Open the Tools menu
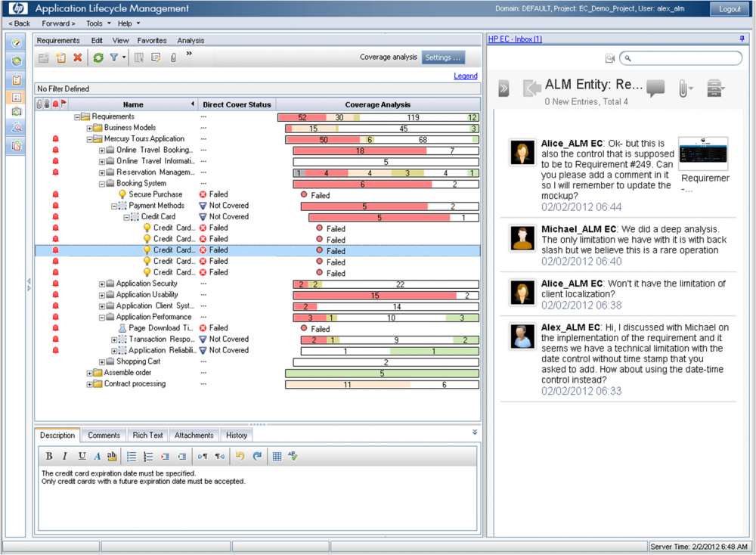756x555 pixels. [x=98, y=23]
